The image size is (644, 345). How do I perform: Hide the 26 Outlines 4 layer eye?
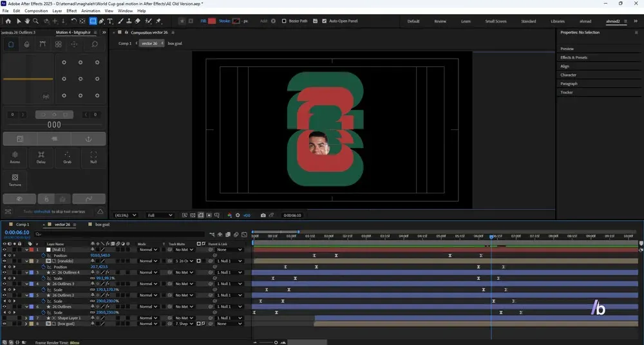click(5, 272)
